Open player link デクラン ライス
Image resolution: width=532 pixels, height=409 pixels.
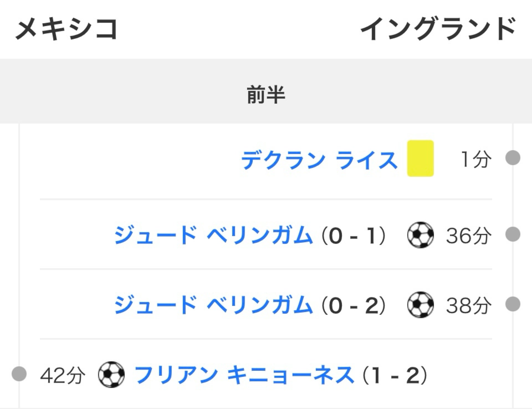[319, 160]
